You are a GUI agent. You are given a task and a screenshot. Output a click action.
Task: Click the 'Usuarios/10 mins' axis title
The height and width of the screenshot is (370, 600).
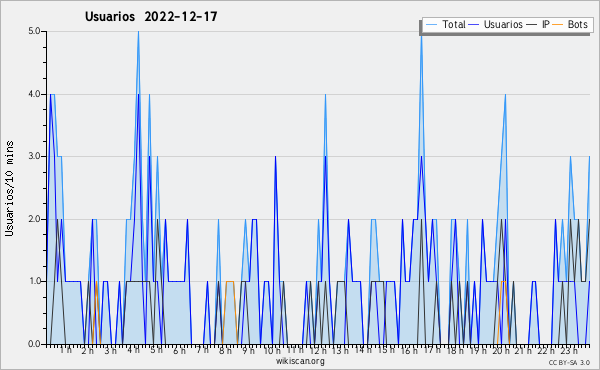point(9,188)
